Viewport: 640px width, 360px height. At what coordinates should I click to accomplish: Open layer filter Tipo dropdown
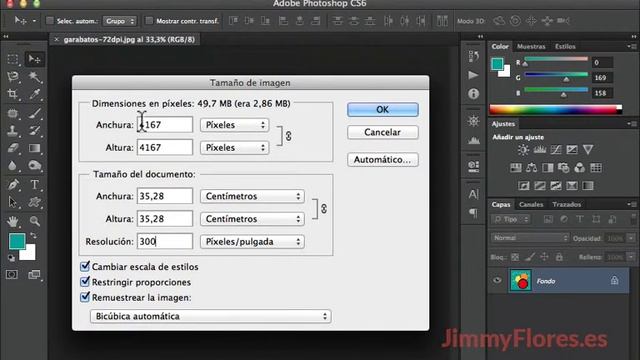(511, 219)
